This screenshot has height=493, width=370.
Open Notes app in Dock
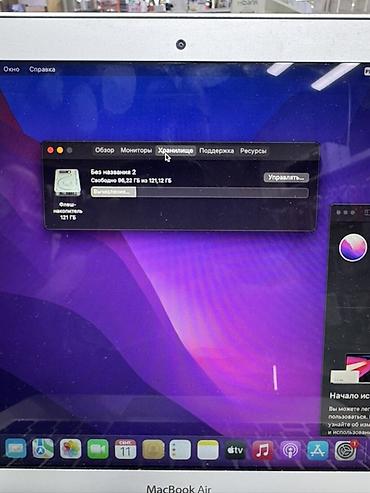click(x=208, y=450)
